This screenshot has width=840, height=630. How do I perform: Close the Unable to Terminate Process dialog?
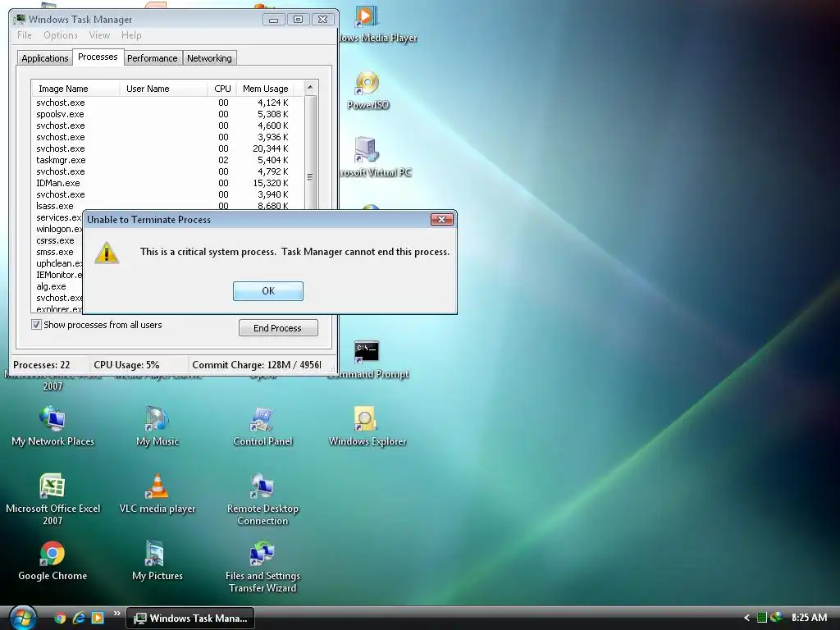(x=442, y=219)
